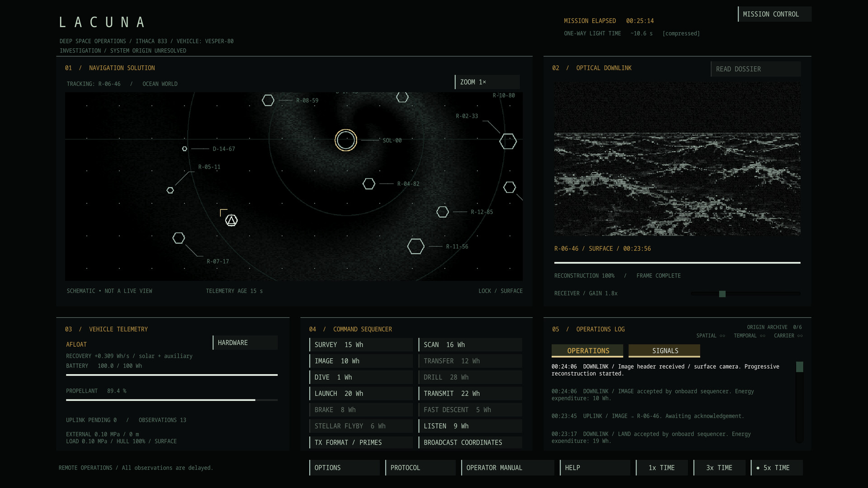The image size is (868, 488).
Task: Issue the SCAN 16 Wh command
Action: pos(470,345)
